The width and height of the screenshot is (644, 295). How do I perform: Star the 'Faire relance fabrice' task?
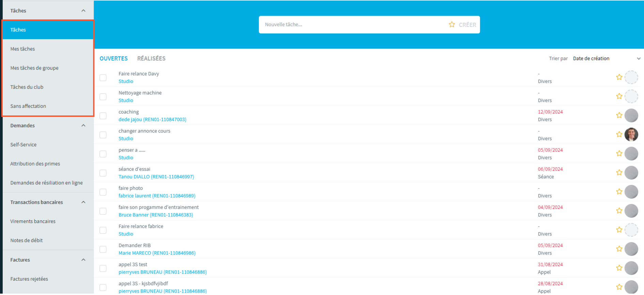point(619,230)
